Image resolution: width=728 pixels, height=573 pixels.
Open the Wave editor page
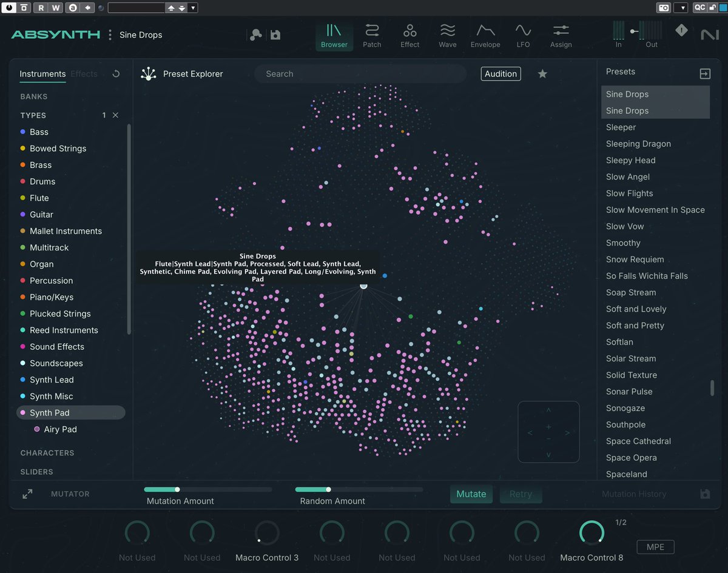click(x=448, y=36)
